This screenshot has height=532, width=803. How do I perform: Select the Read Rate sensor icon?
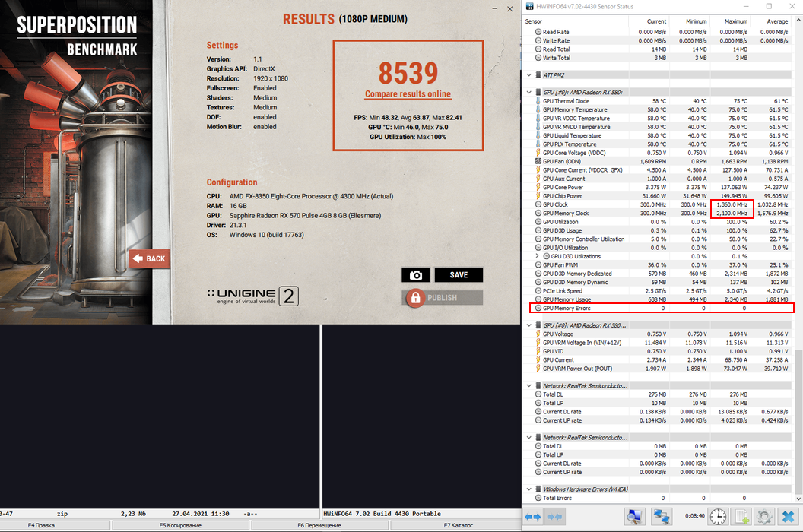538,32
